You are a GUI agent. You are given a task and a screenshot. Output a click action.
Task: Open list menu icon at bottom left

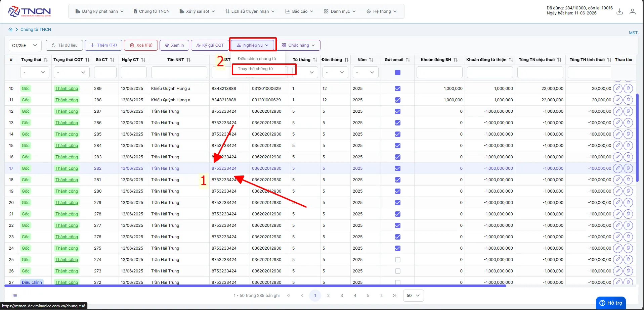(15, 296)
